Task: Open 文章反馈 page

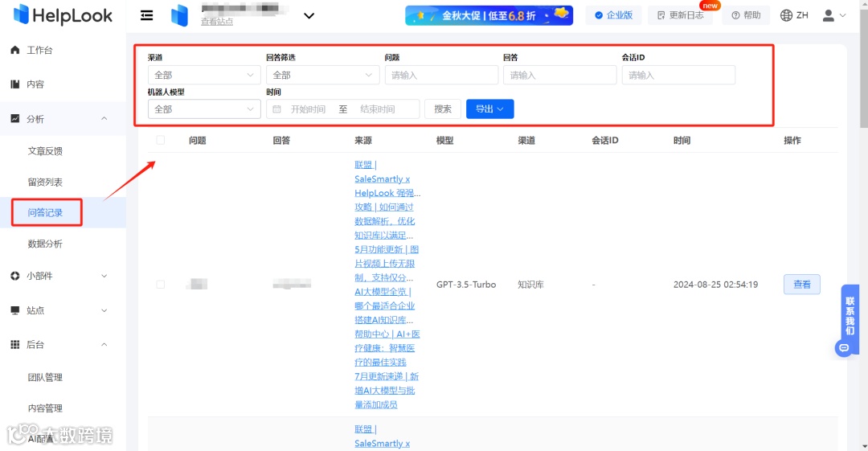Action: [x=45, y=150]
